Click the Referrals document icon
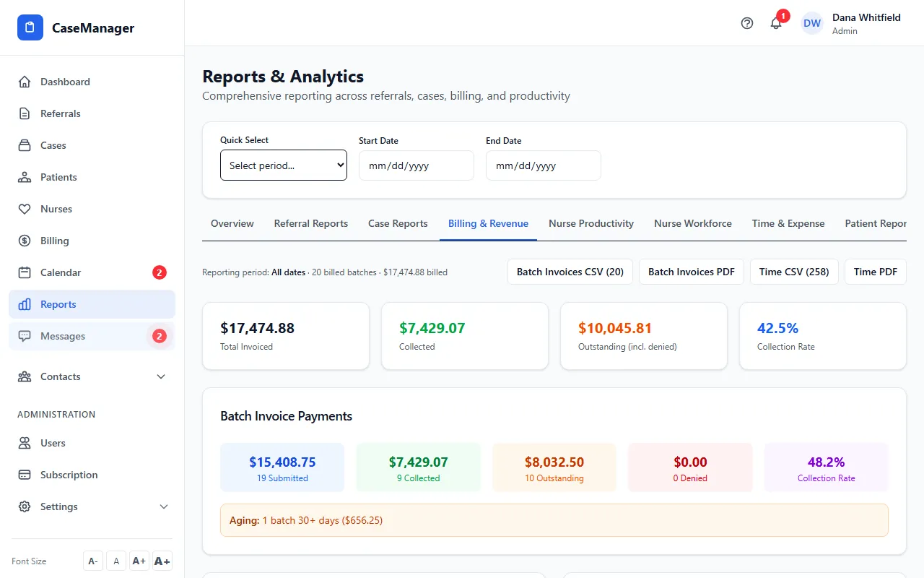 coord(25,113)
